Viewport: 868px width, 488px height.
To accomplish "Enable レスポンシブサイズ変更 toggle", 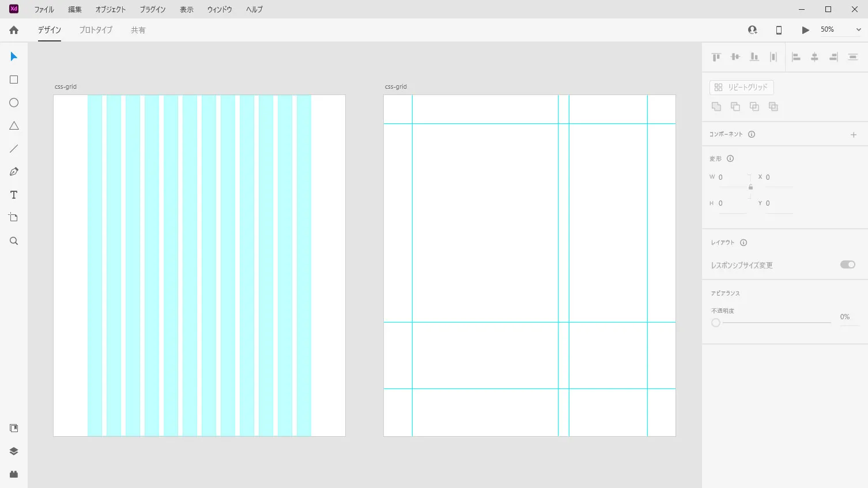I will 847,264.
